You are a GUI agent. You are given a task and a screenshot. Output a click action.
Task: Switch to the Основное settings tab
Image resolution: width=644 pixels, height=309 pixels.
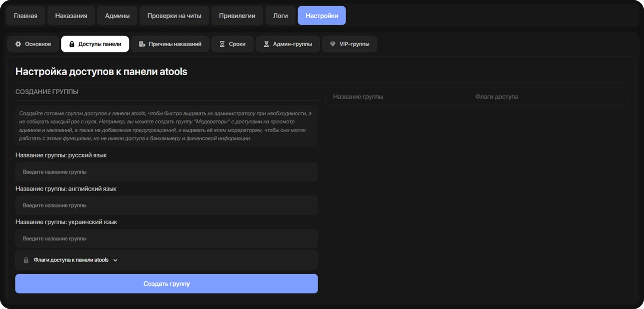coord(33,44)
